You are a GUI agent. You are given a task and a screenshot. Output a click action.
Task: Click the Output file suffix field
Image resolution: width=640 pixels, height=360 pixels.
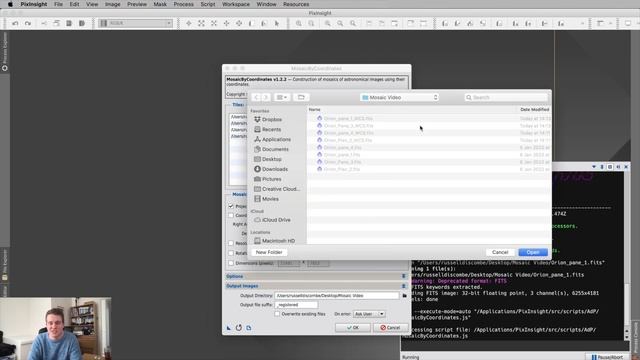pos(296,305)
